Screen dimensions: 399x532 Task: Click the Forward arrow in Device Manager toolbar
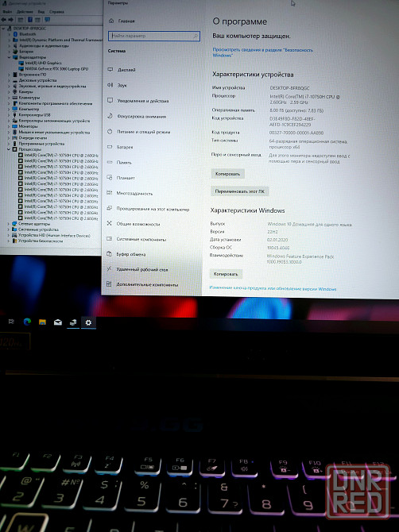click(11, 20)
